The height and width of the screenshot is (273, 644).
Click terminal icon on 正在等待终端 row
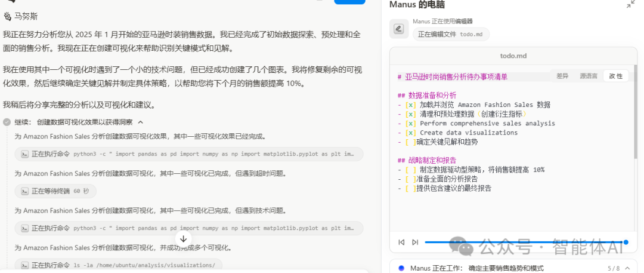click(24, 191)
